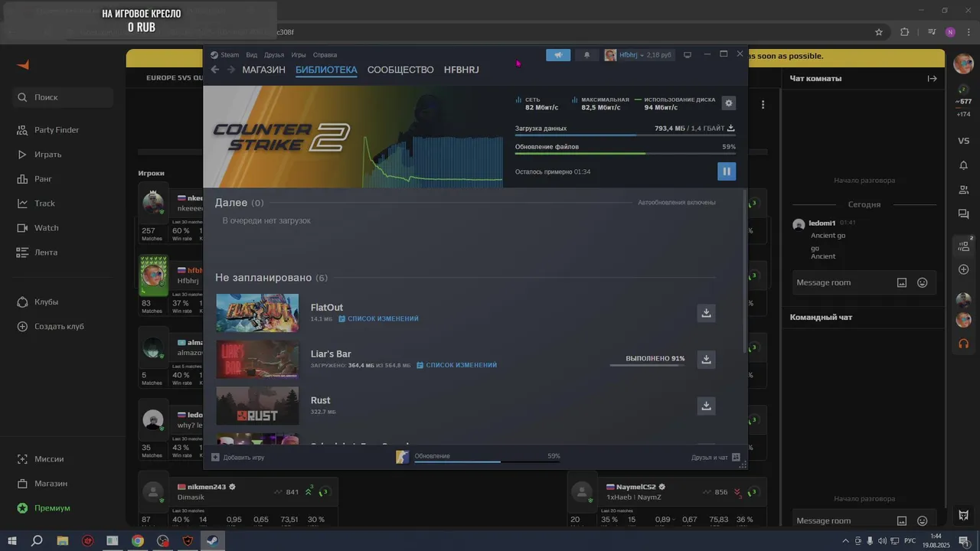This screenshot has width=980, height=551.
Task: Click Steam announcements megaphone icon
Action: pos(558,55)
